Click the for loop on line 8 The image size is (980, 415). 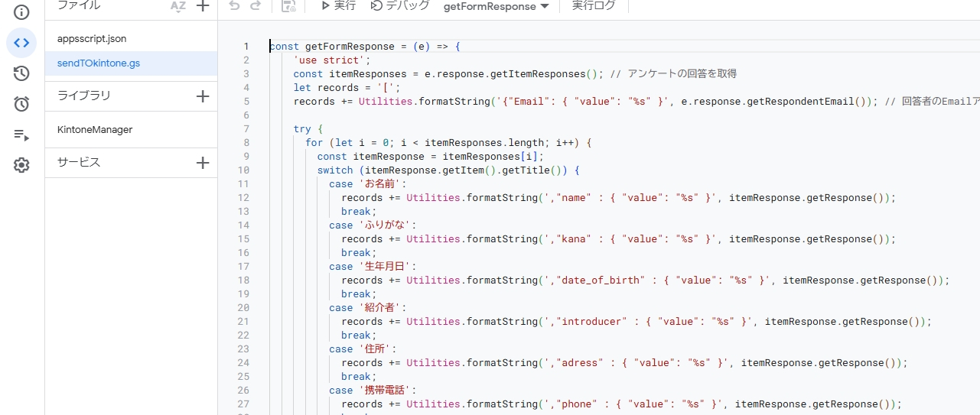(x=449, y=143)
